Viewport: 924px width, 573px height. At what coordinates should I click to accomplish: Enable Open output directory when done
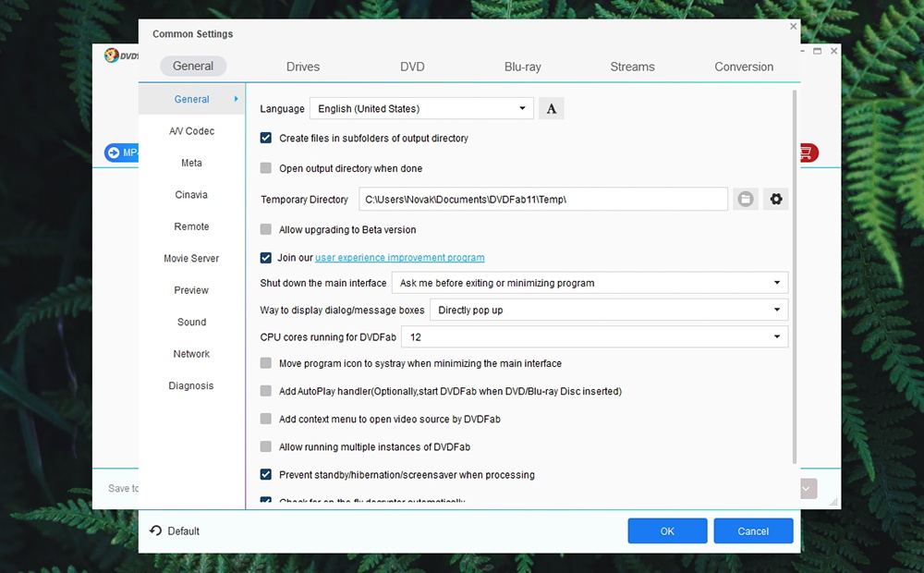point(266,168)
